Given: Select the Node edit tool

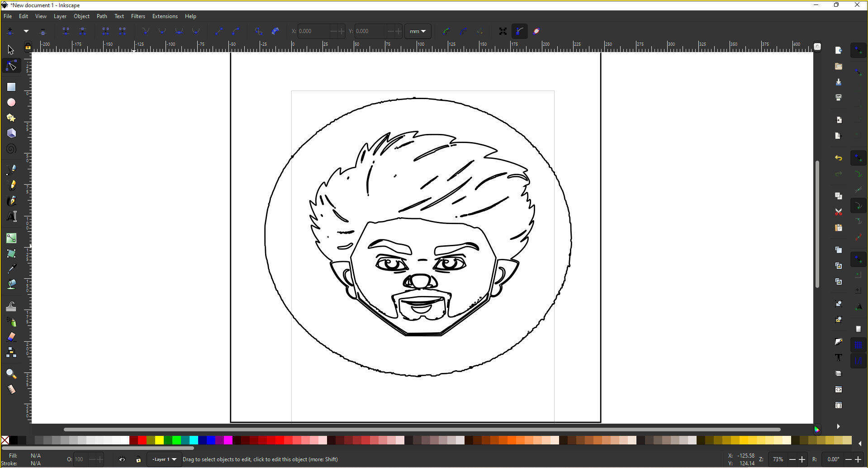Looking at the screenshot, I should pos(11,66).
